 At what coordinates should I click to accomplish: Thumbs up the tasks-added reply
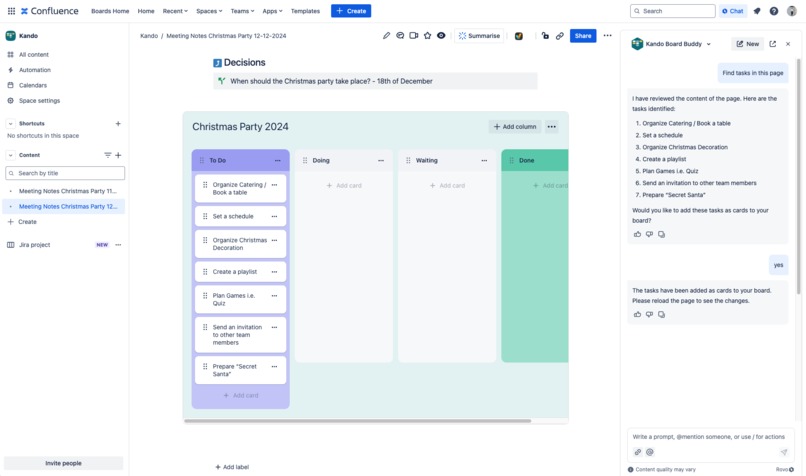637,315
